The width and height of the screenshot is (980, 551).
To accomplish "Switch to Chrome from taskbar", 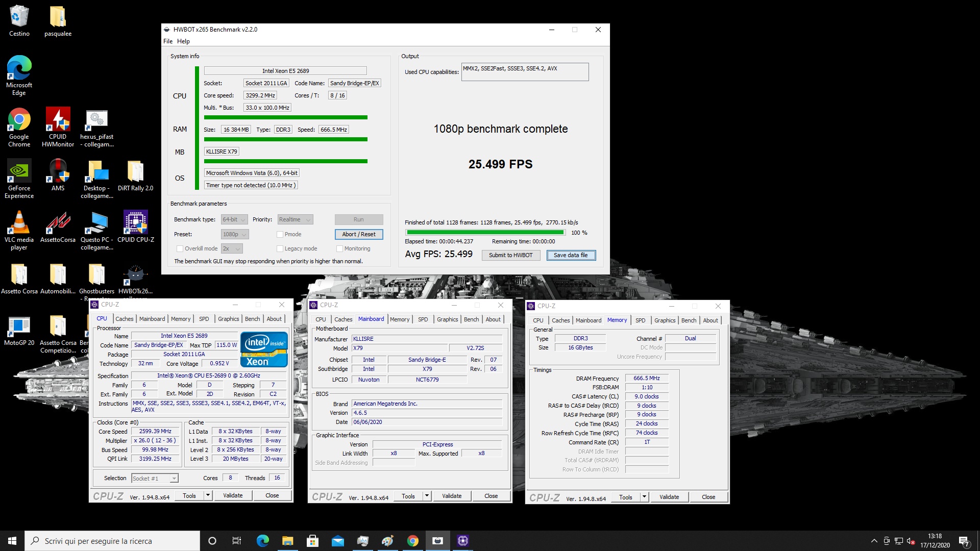I will pyautogui.click(x=412, y=541).
